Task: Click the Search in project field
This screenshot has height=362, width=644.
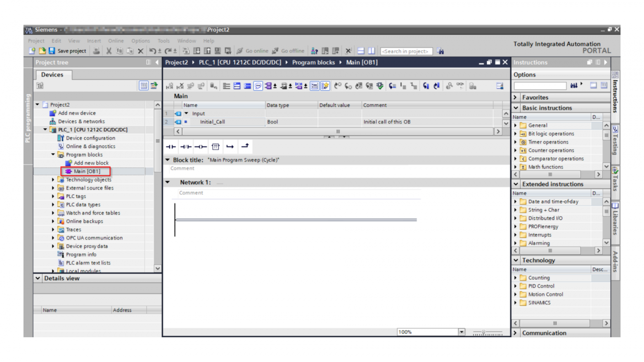Action: click(x=406, y=51)
